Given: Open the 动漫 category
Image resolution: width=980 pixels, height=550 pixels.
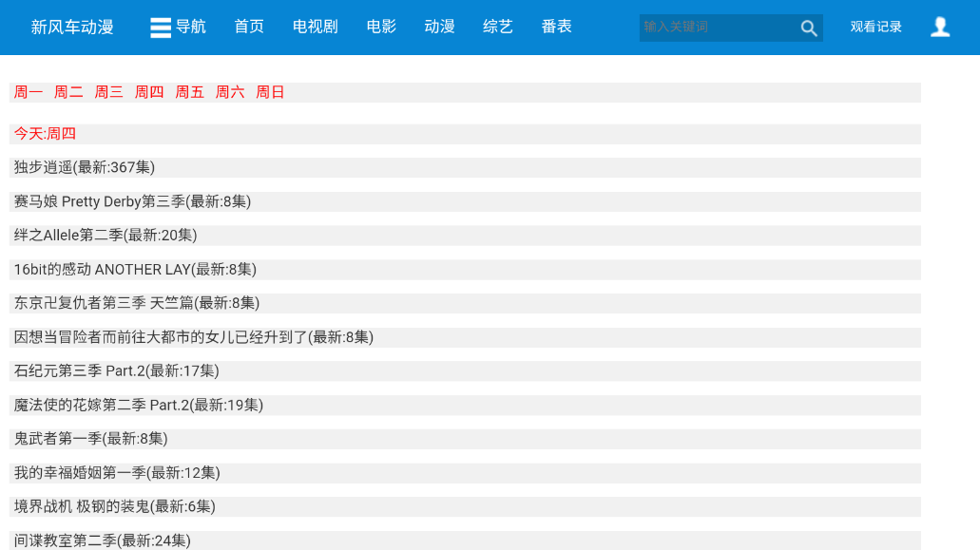Looking at the screenshot, I should [438, 27].
